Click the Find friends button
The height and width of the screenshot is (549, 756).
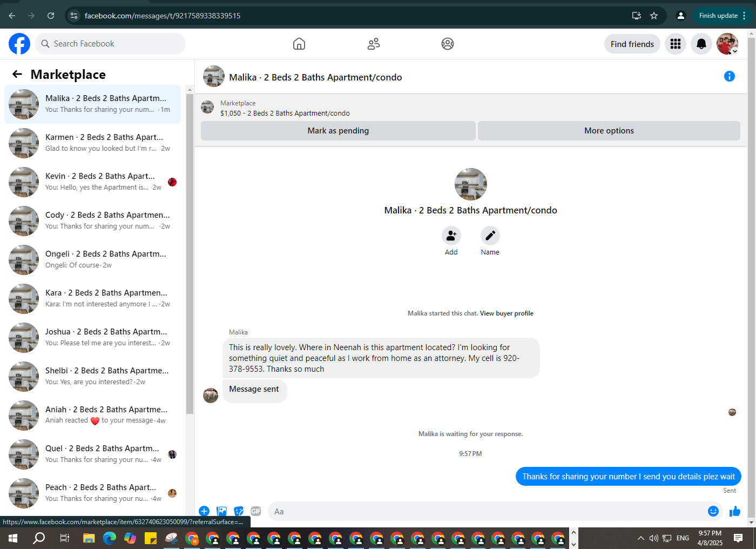tap(632, 44)
